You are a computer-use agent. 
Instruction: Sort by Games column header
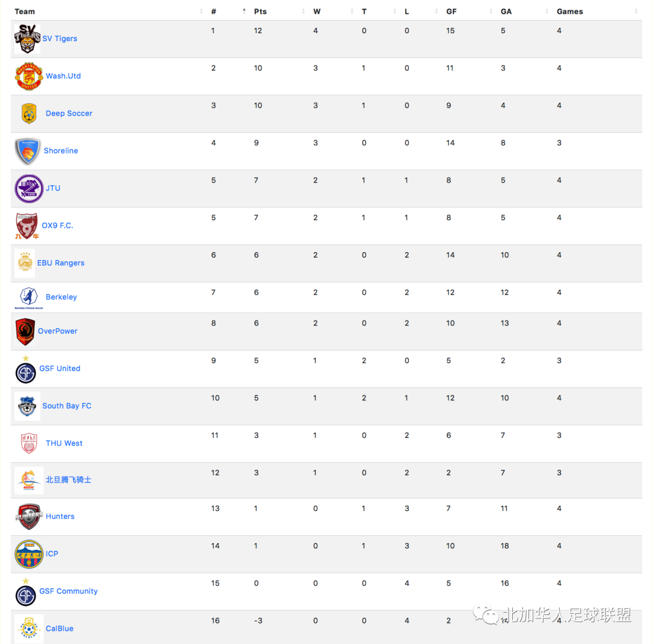pyautogui.click(x=570, y=11)
